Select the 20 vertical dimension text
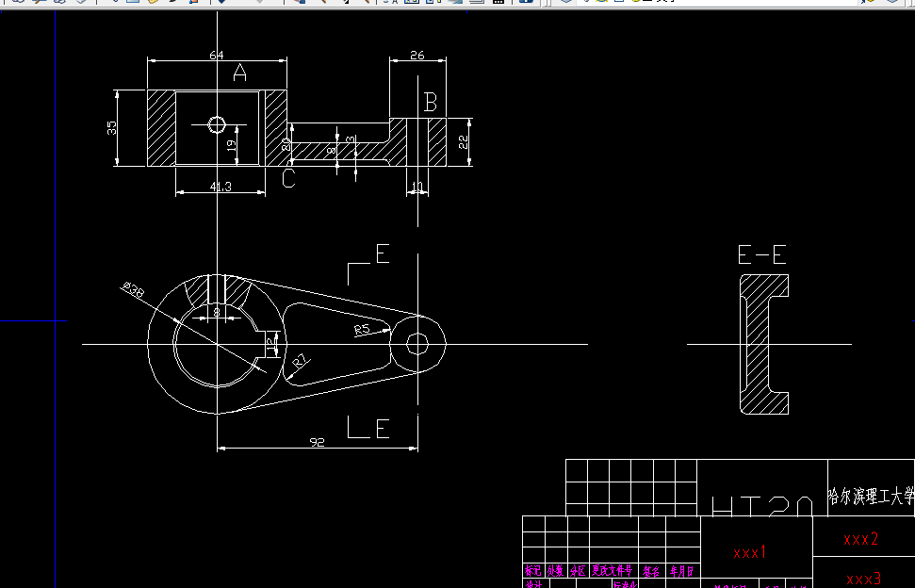The image size is (915, 588). click(286, 144)
